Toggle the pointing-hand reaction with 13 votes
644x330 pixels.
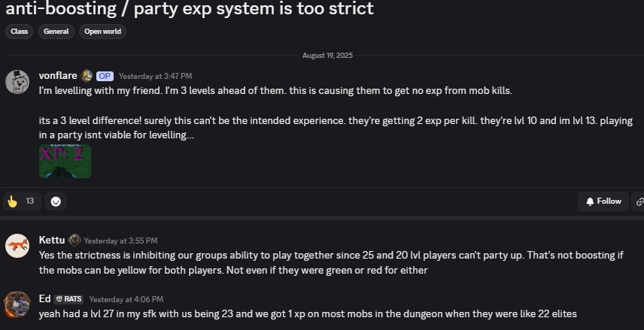click(x=22, y=201)
